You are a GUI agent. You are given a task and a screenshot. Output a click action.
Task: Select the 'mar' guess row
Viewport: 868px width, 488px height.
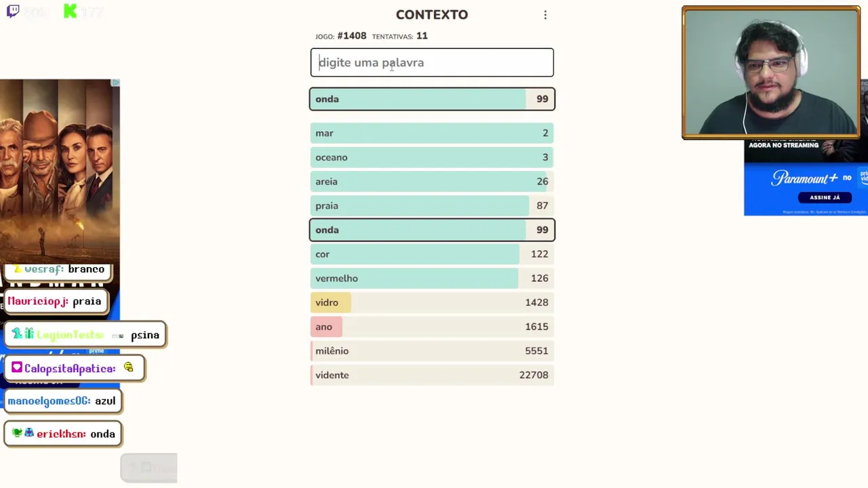(432, 134)
